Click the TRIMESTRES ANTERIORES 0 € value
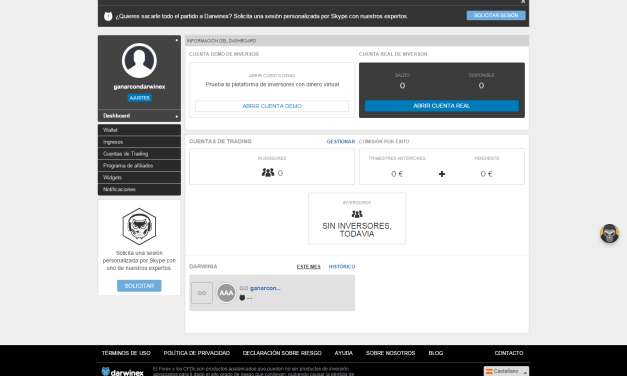 coord(397,174)
